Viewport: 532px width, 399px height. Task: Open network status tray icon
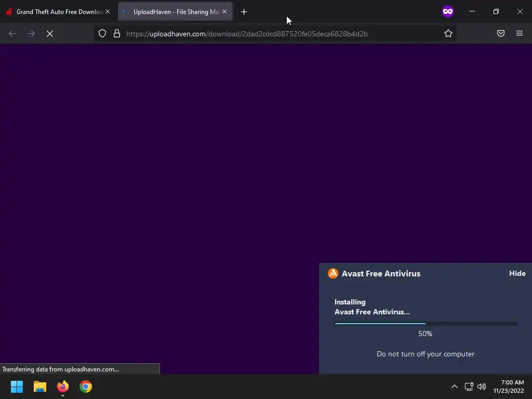point(469,387)
